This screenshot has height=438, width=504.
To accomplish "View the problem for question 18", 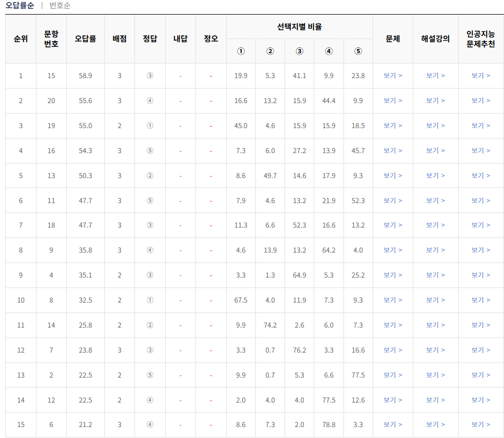I will pyautogui.click(x=392, y=225).
